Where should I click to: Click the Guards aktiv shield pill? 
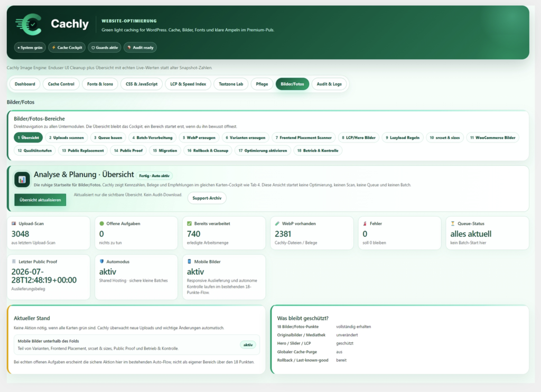coord(105,48)
